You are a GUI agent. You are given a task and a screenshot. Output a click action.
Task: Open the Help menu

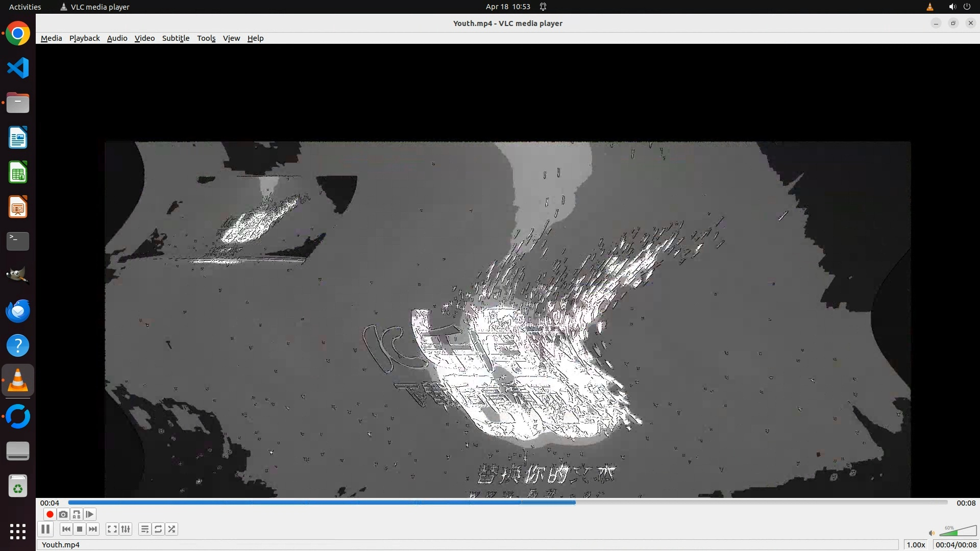(255, 38)
